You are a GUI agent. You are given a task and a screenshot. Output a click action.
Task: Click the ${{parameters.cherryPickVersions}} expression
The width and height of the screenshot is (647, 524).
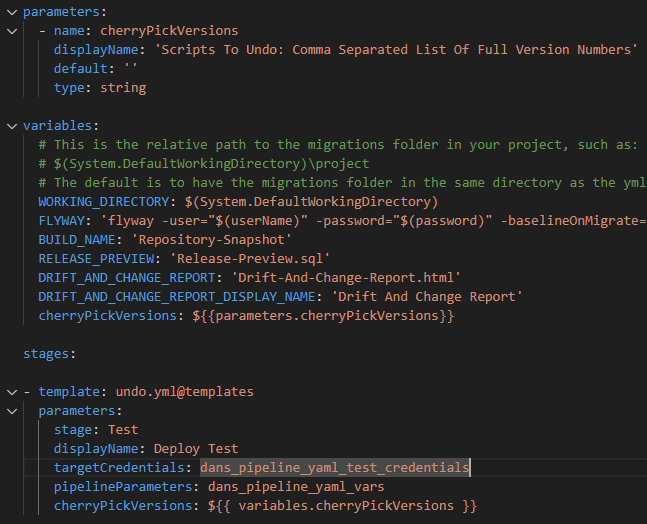(323, 316)
